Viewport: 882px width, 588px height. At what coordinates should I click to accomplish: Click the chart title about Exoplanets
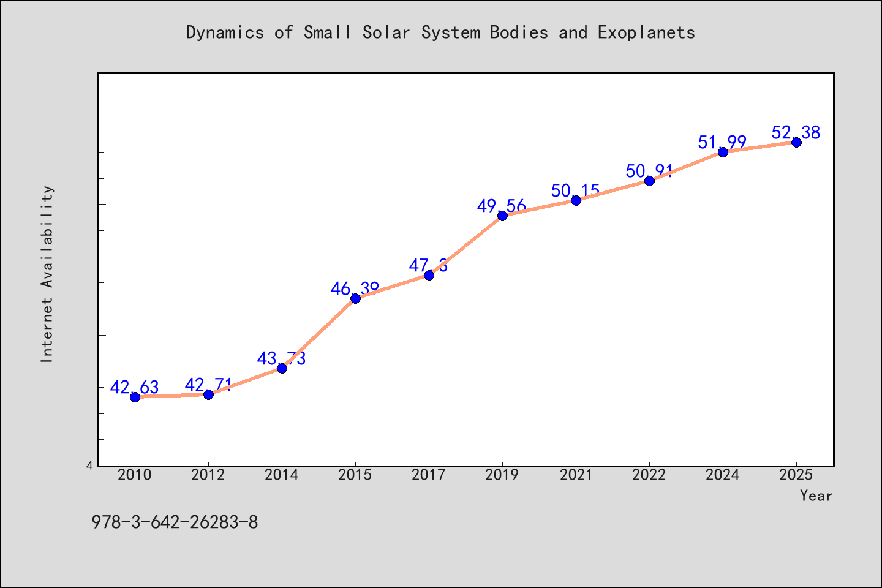tap(441, 32)
